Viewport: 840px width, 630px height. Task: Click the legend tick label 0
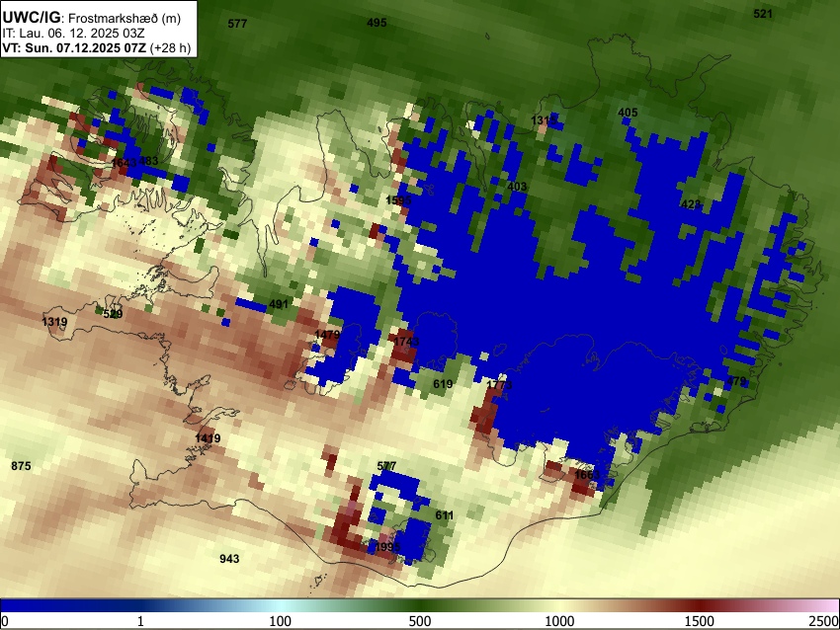[x=5, y=621]
